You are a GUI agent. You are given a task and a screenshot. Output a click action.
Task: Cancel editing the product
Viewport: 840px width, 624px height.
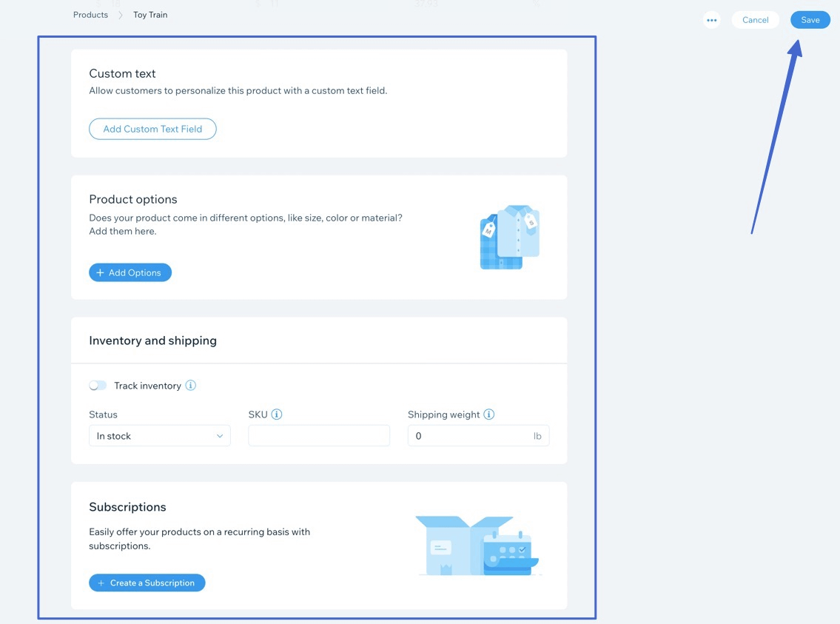[x=755, y=20]
